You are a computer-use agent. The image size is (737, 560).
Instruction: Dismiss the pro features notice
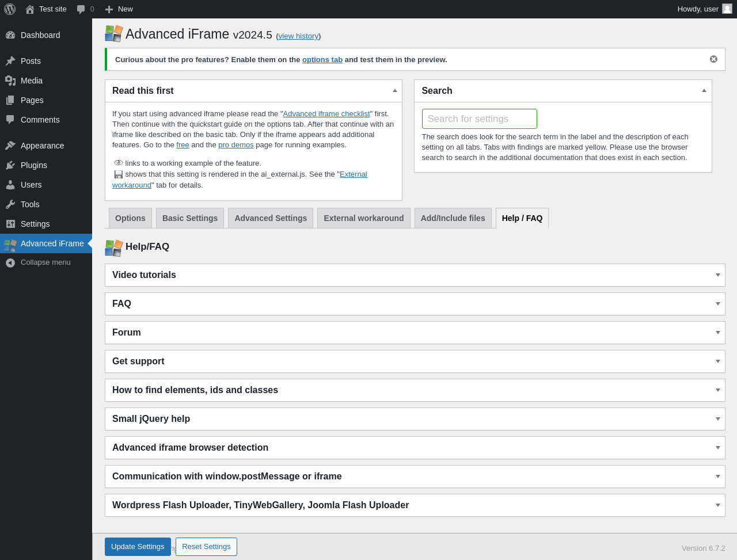tap(713, 59)
